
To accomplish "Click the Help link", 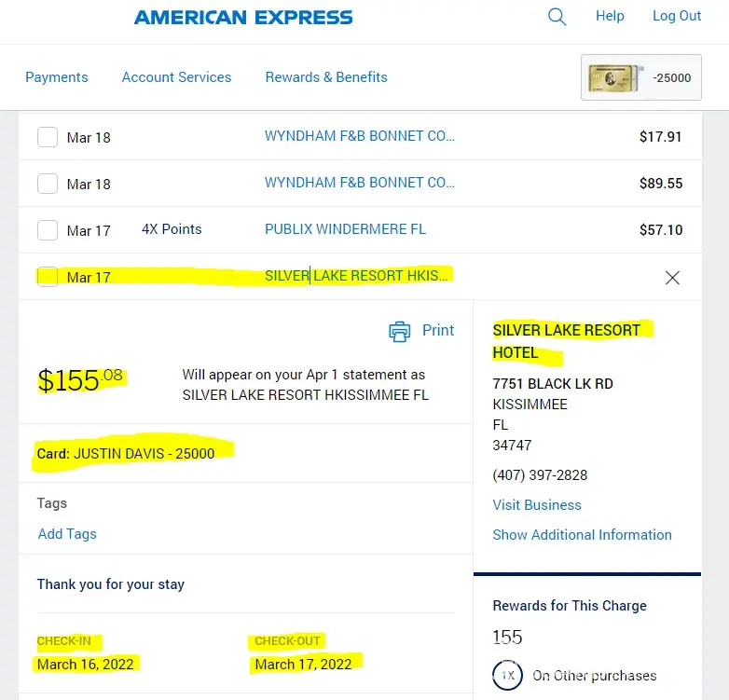I will 610,16.
